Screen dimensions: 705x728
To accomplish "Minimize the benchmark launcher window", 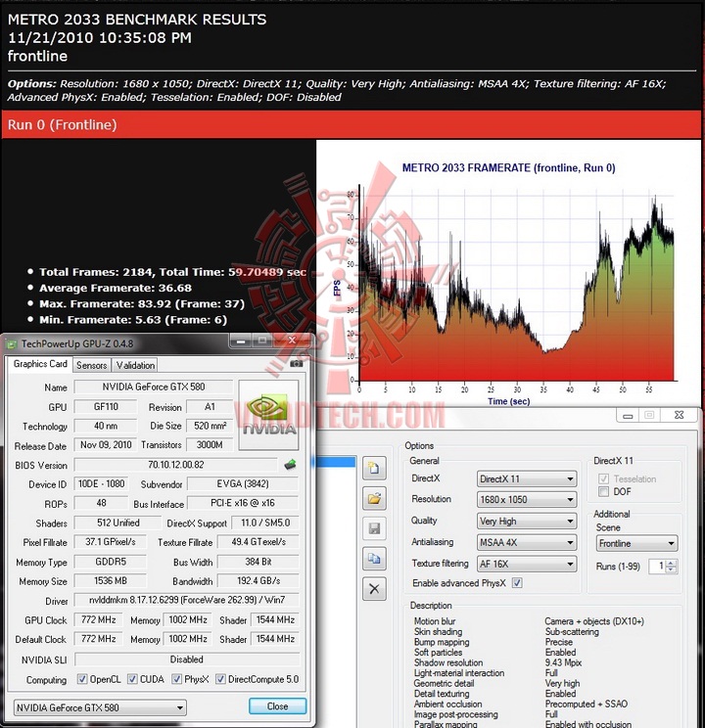I will click(628, 415).
